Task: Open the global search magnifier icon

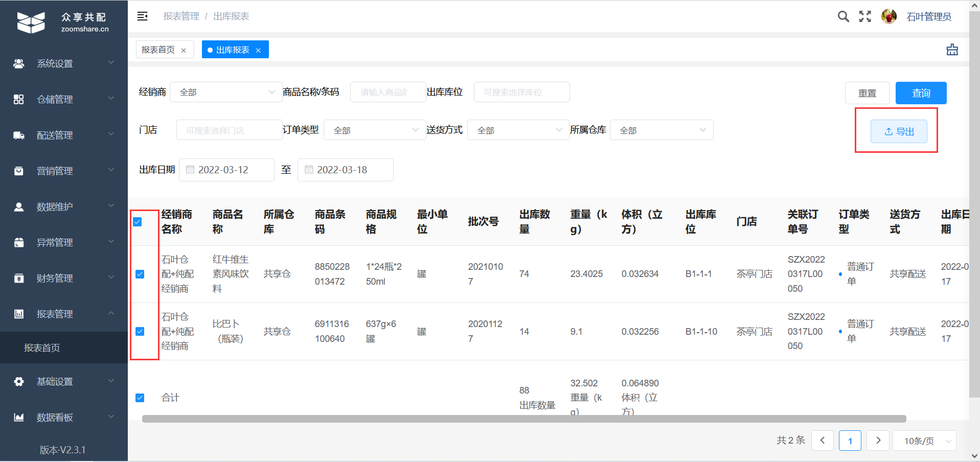Action: (x=843, y=16)
